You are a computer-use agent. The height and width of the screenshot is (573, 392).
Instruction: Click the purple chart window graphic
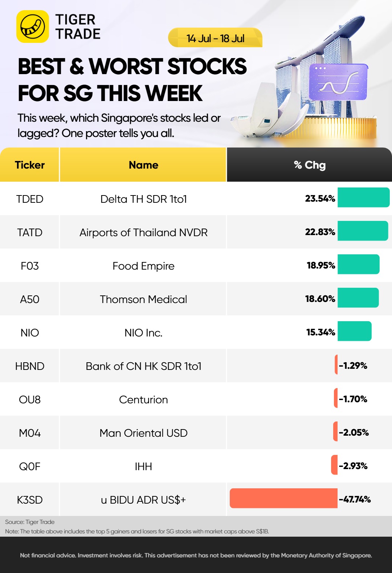coord(338,82)
